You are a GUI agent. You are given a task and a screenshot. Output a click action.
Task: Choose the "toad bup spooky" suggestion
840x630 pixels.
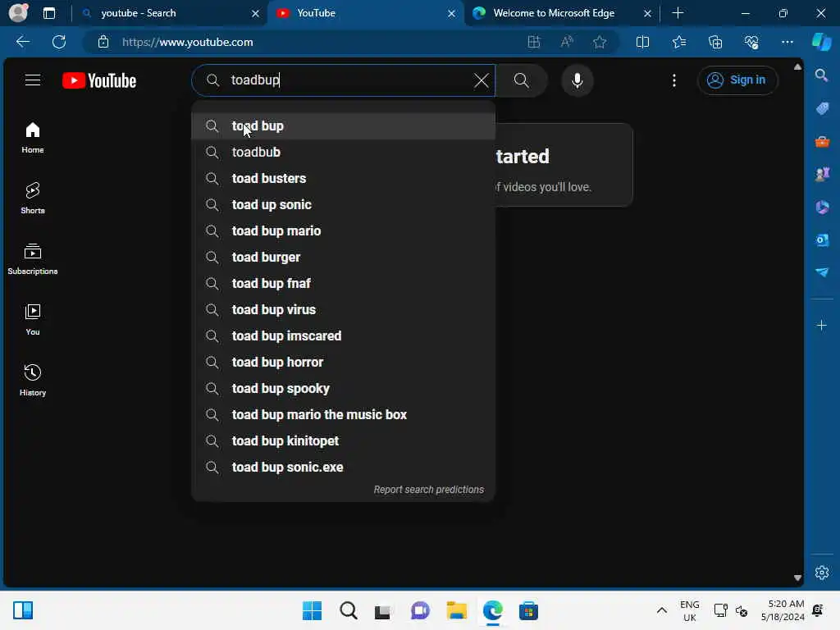[344, 388]
